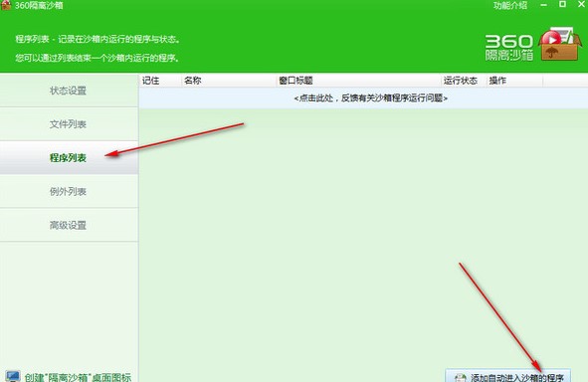Click 添加自动进入沙箱的程序 button
The height and width of the screenshot is (382, 588).
click(x=508, y=376)
